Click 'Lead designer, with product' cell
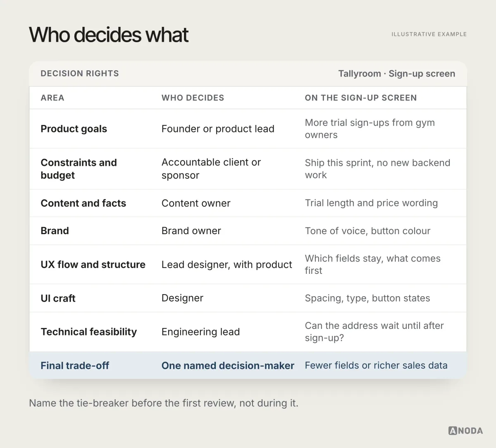The image size is (496, 448). (x=227, y=264)
